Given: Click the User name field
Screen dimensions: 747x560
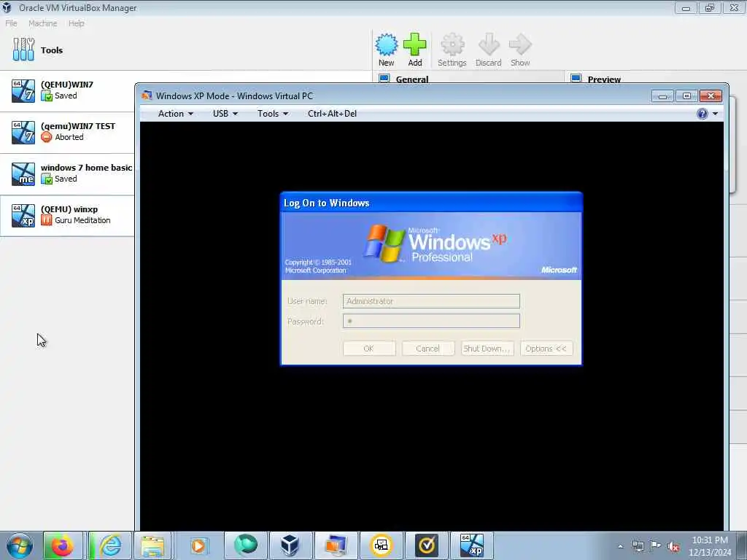Looking at the screenshot, I should tap(431, 301).
